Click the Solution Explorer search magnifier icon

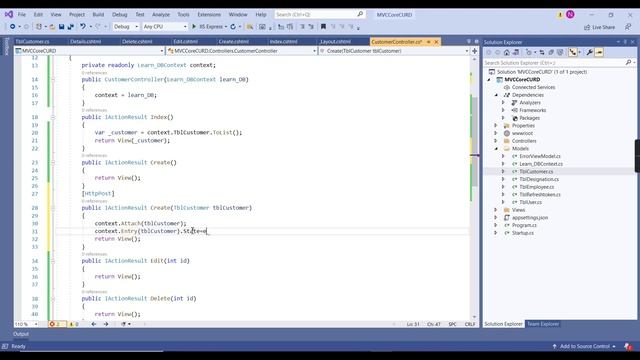coord(628,62)
